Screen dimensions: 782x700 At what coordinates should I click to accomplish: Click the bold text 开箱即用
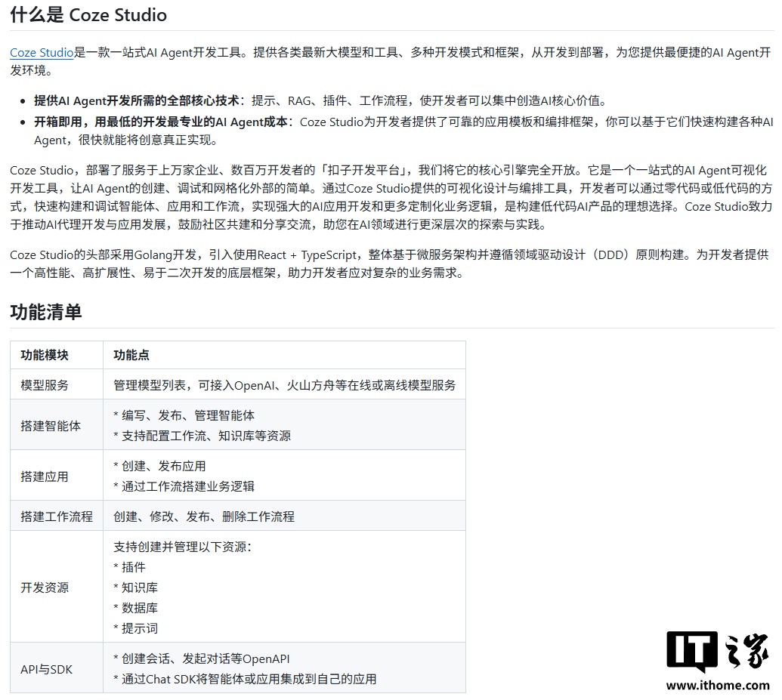(x=58, y=122)
